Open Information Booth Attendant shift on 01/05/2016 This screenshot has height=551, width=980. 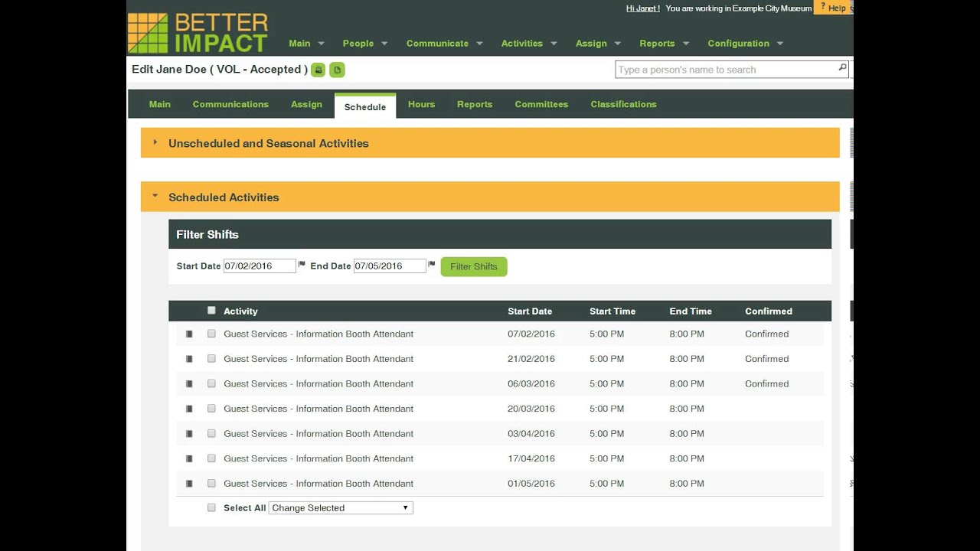318,484
